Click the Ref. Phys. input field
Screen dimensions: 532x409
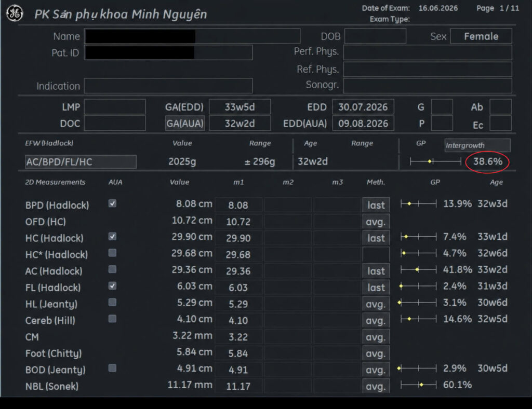[428, 69]
